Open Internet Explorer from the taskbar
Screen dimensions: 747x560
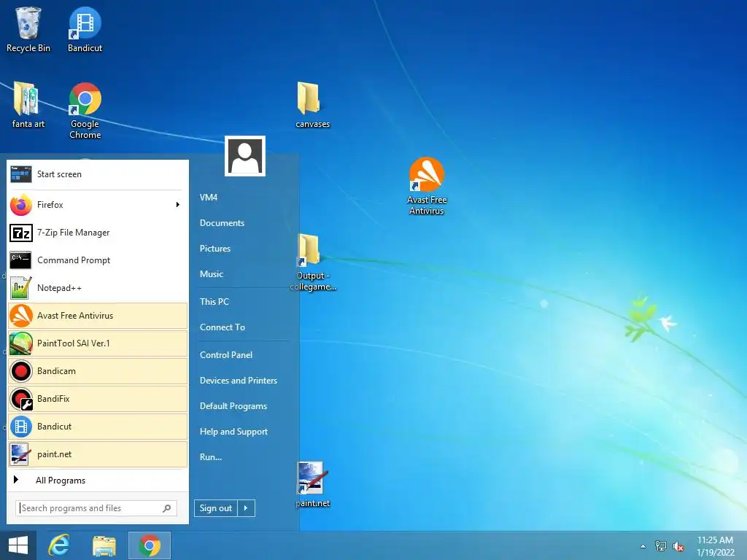pyautogui.click(x=59, y=545)
